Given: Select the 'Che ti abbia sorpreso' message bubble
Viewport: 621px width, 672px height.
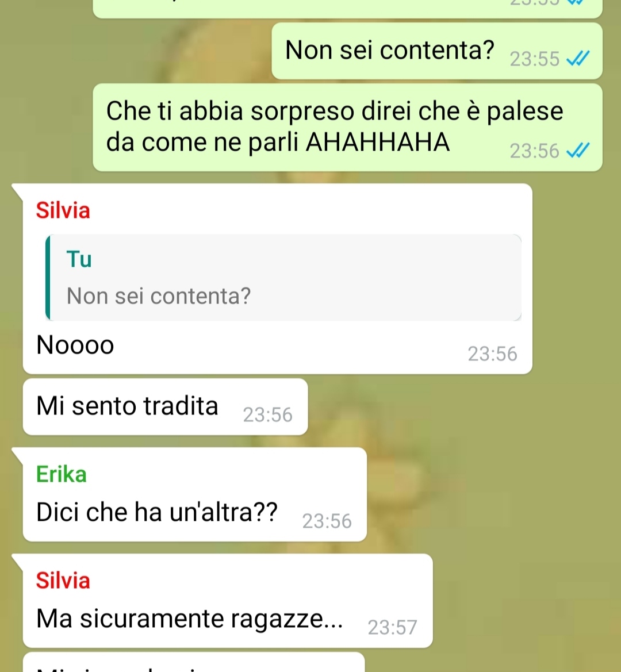Looking at the screenshot, I should pyautogui.click(x=347, y=127).
